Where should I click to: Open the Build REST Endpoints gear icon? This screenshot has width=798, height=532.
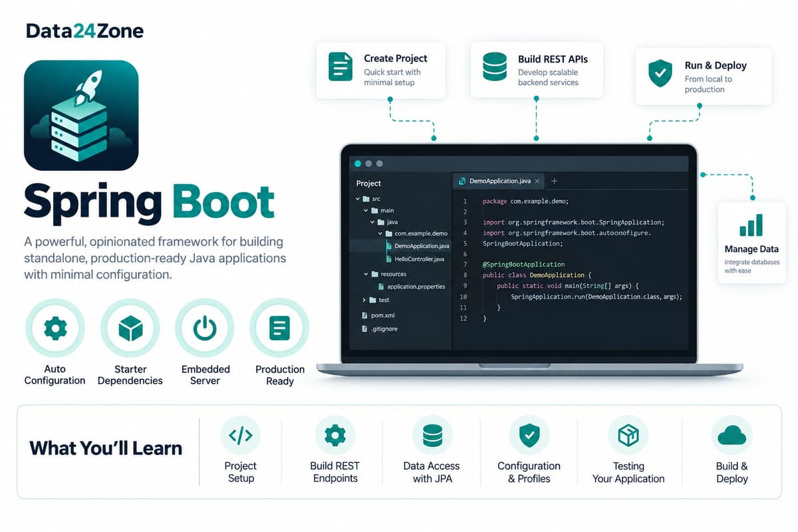(x=334, y=436)
